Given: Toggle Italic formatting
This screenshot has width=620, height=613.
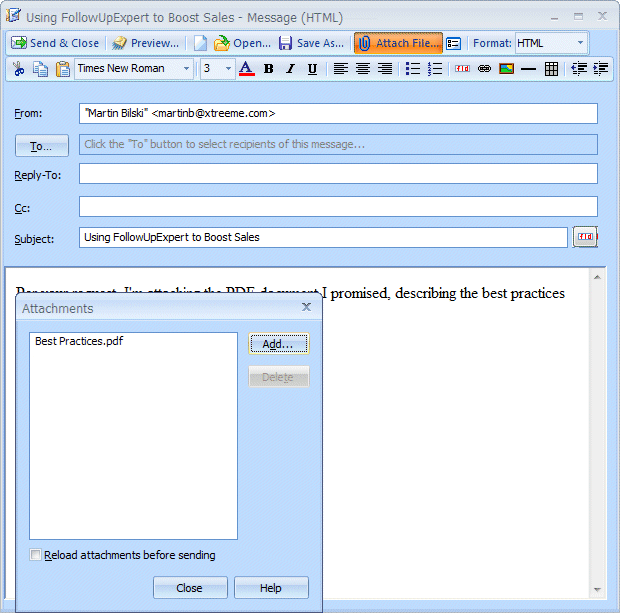Looking at the screenshot, I should click(x=291, y=69).
